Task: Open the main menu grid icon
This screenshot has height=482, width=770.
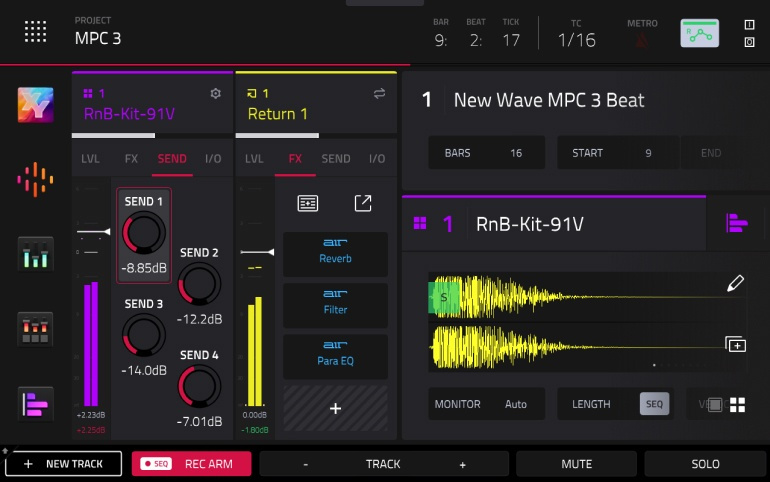Action: click(x=35, y=32)
